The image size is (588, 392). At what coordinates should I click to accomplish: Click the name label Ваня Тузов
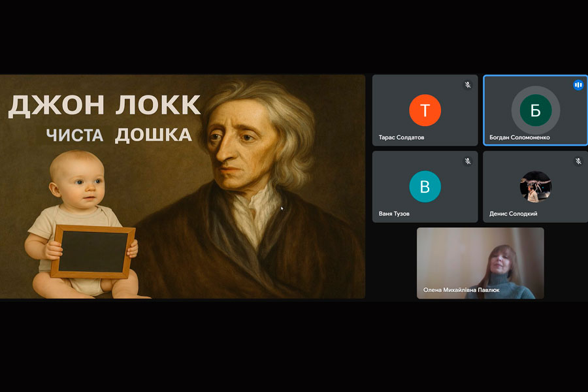394,214
